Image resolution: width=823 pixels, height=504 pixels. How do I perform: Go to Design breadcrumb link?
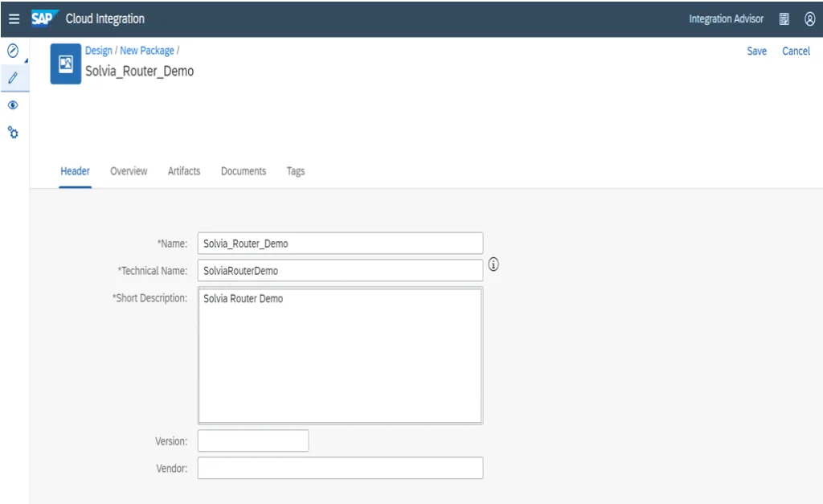(99, 51)
